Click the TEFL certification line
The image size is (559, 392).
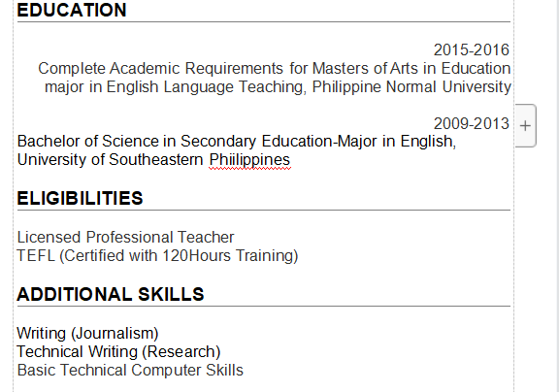tap(157, 256)
